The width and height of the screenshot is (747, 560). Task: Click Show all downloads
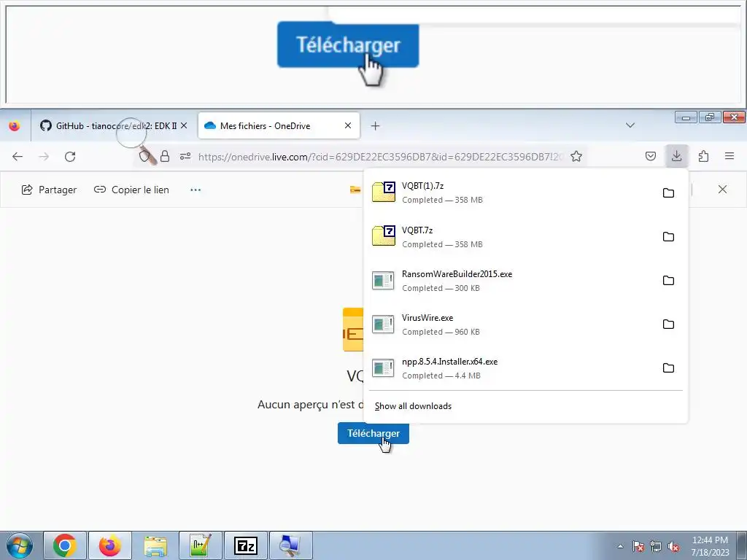[x=413, y=406]
